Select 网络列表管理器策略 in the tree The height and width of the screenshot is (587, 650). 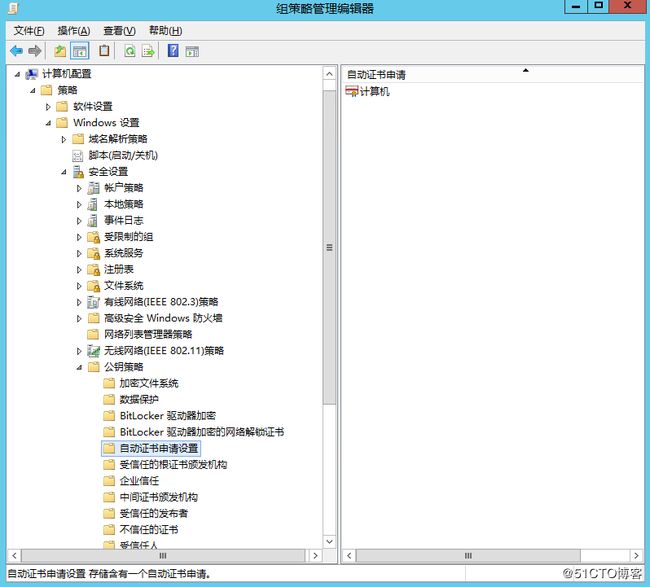click(x=148, y=335)
